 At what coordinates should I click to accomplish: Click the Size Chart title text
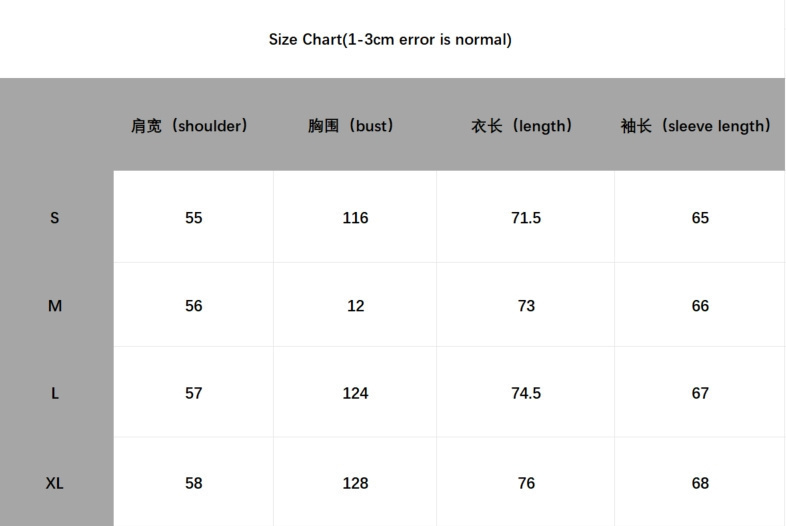[390, 39]
